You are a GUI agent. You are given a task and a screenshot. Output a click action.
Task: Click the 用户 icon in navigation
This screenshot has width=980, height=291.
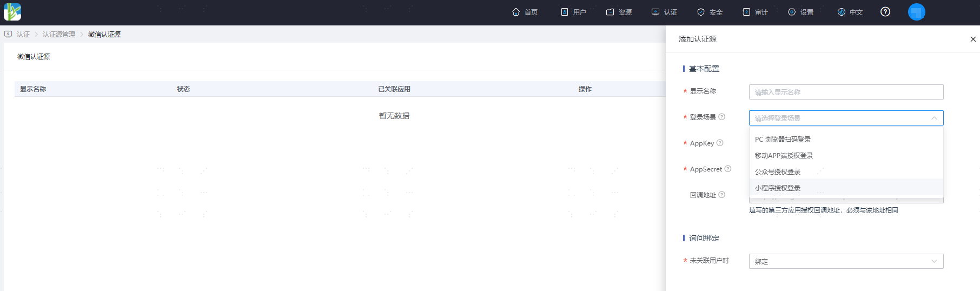565,12
